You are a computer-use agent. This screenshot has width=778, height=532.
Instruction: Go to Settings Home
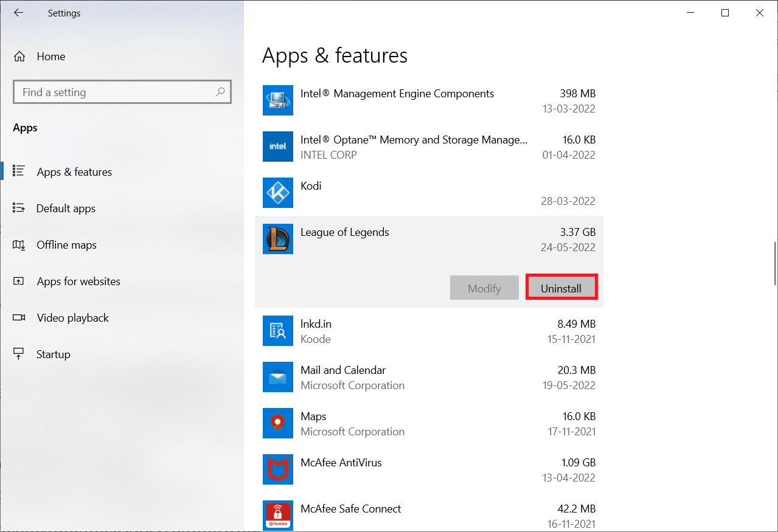pyautogui.click(x=122, y=57)
